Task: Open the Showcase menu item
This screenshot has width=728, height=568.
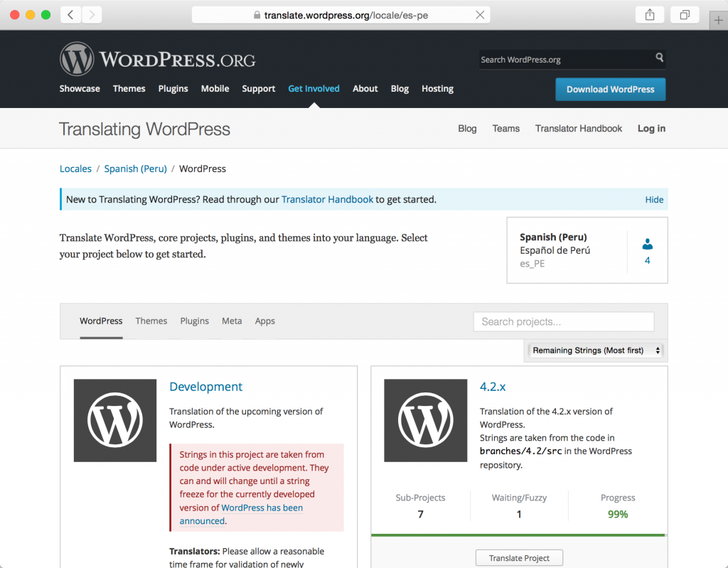Action: point(80,88)
